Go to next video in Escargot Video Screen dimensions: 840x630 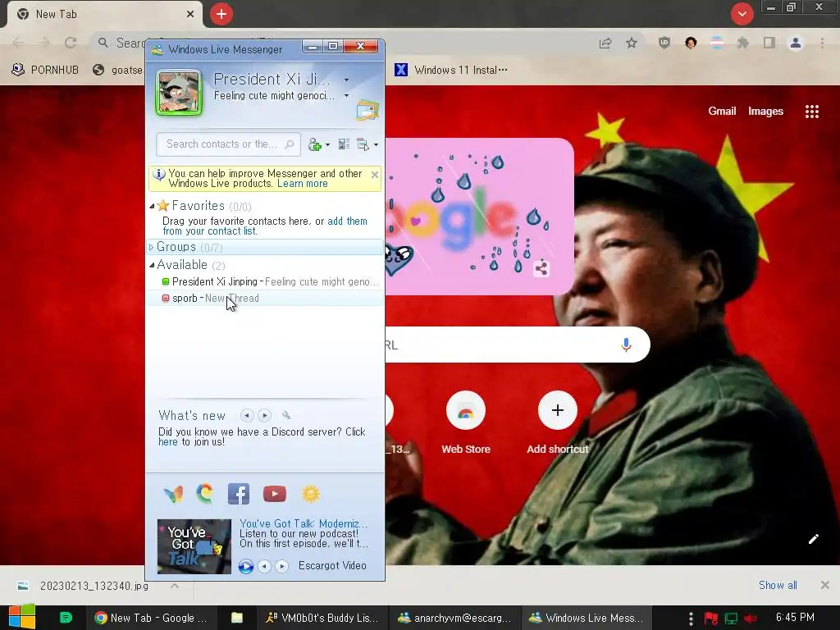pyautogui.click(x=282, y=566)
